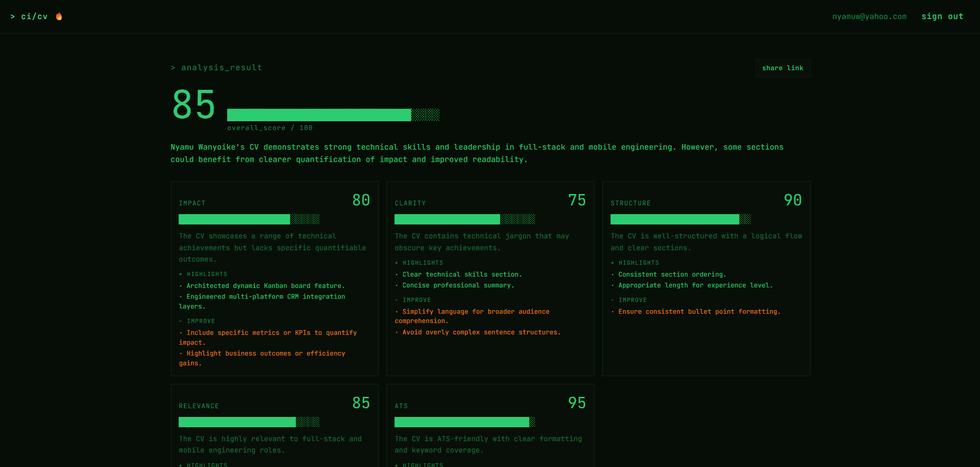Click account email nyamuw@yahoo.com
This screenshot has height=467, width=980.
click(869, 17)
